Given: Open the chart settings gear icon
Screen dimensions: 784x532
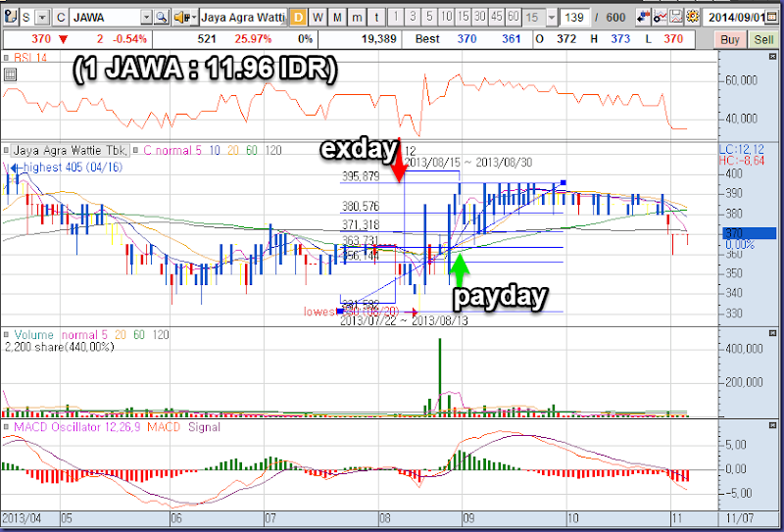Looking at the screenshot, I should click(692, 18).
